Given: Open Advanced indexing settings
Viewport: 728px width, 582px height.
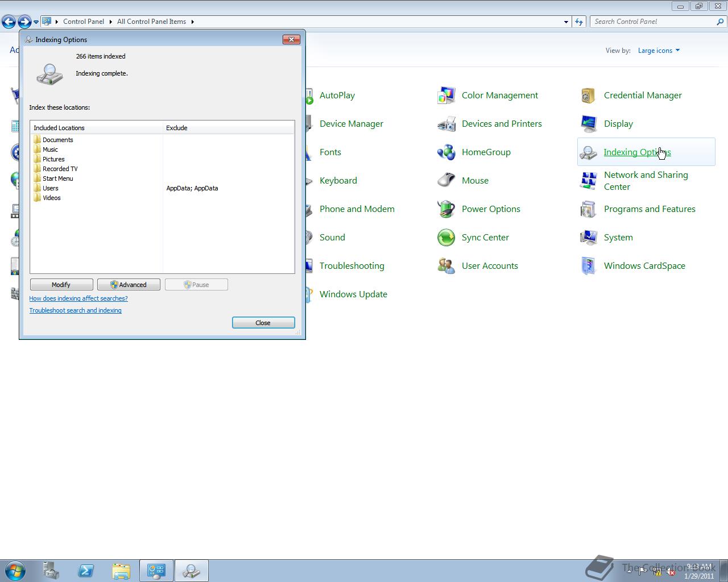Looking at the screenshot, I should (129, 285).
